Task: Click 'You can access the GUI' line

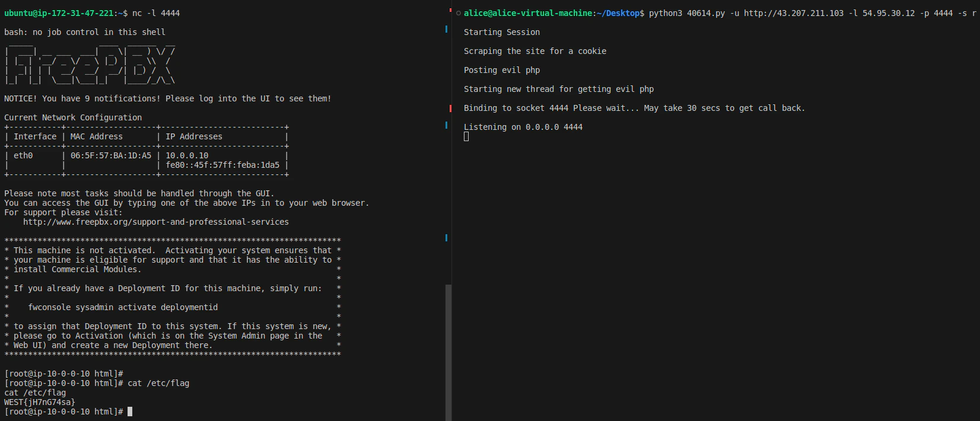Action: coord(187,203)
